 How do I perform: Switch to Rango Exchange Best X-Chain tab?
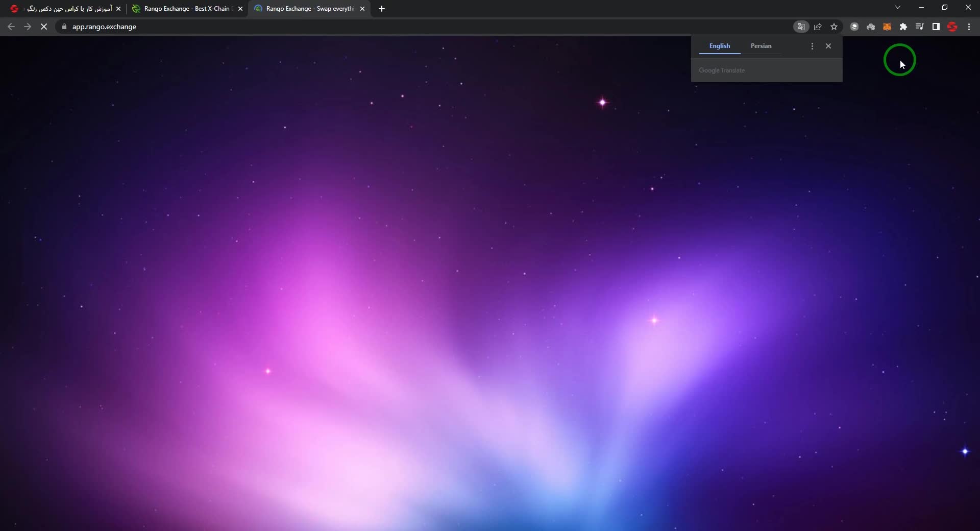(186, 9)
